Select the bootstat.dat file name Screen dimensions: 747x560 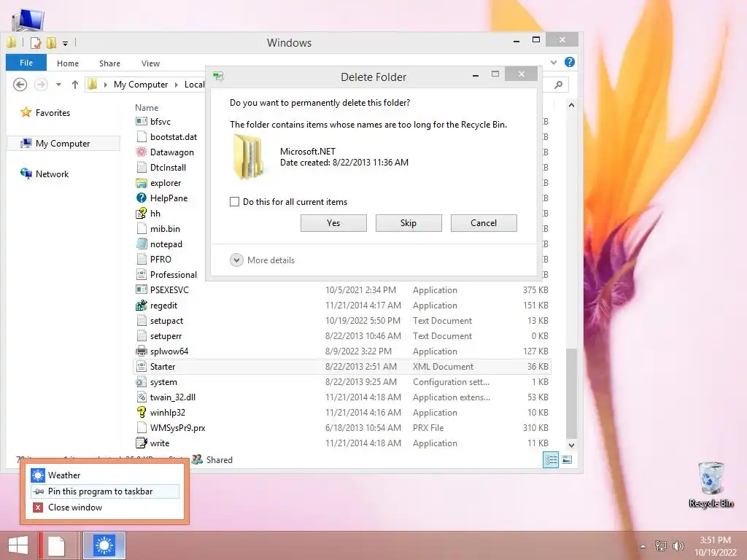pyautogui.click(x=174, y=137)
